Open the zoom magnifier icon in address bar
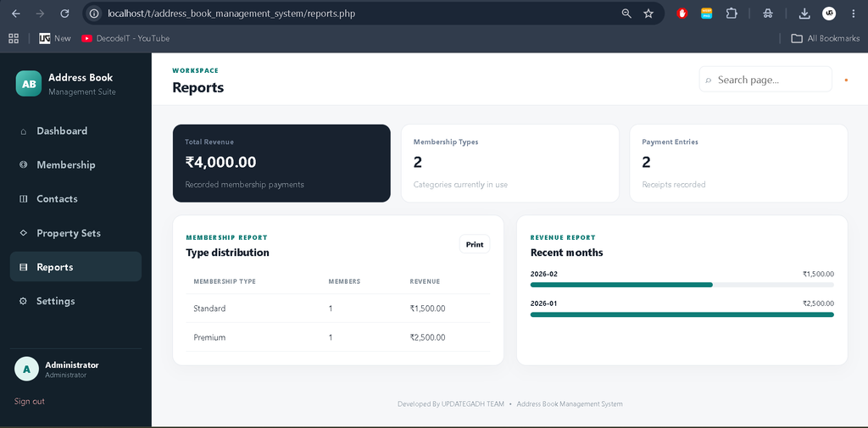Image resolution: width=868 pixels, height=428 pixels. point(626,14)
